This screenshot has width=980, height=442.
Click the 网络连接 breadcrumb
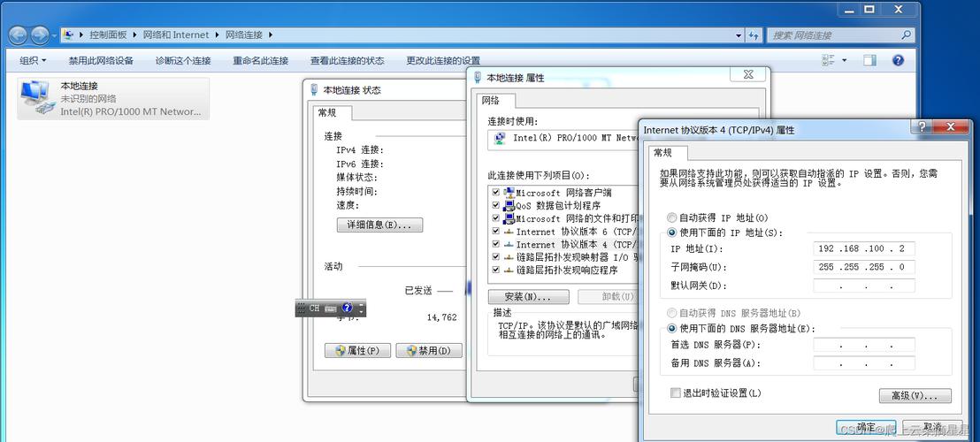[244, 35]
